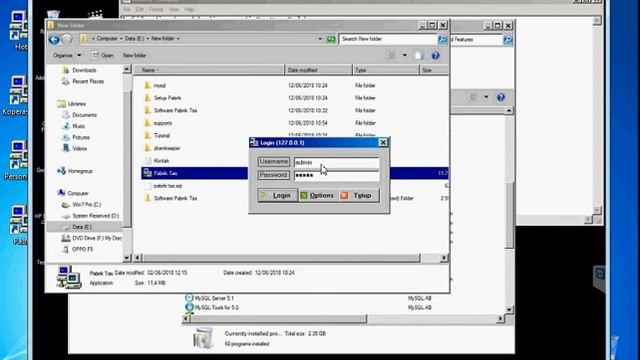640x360 pixels.
Task: Select the Setup Pabrik folder
Action: pos(167,98)
